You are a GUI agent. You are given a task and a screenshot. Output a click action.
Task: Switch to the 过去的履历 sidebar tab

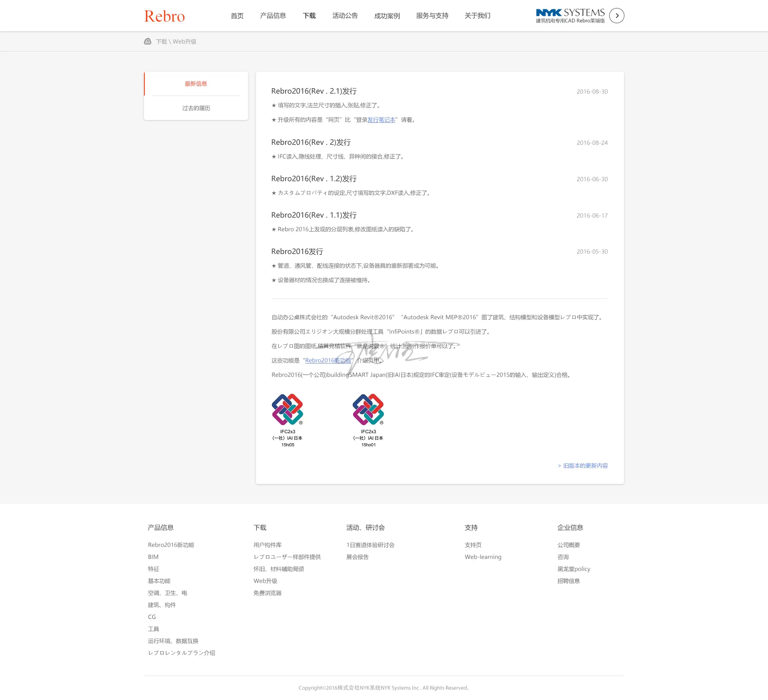click(196, 108)
